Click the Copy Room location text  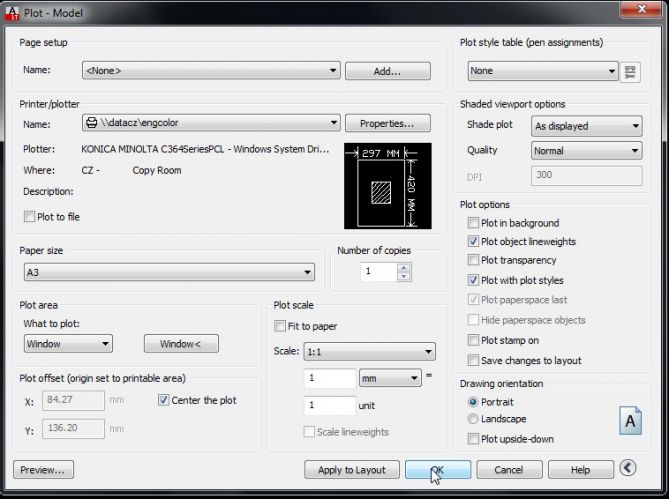157,171
